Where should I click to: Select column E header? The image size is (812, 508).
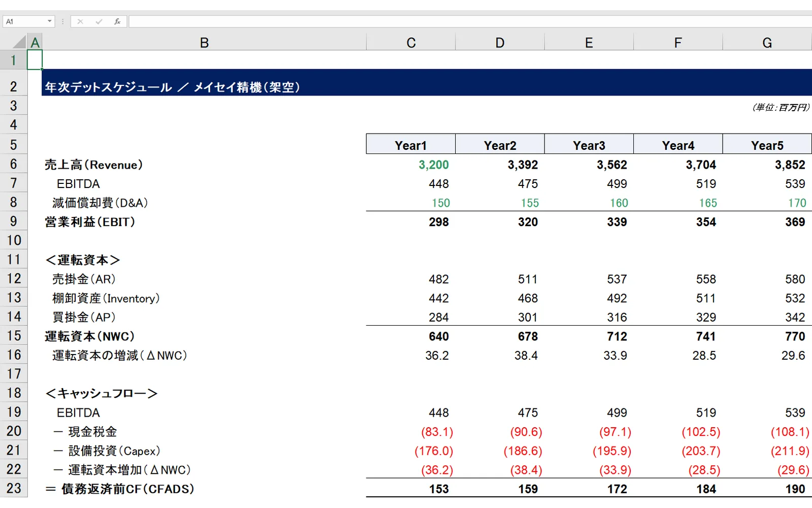[589, 43]
